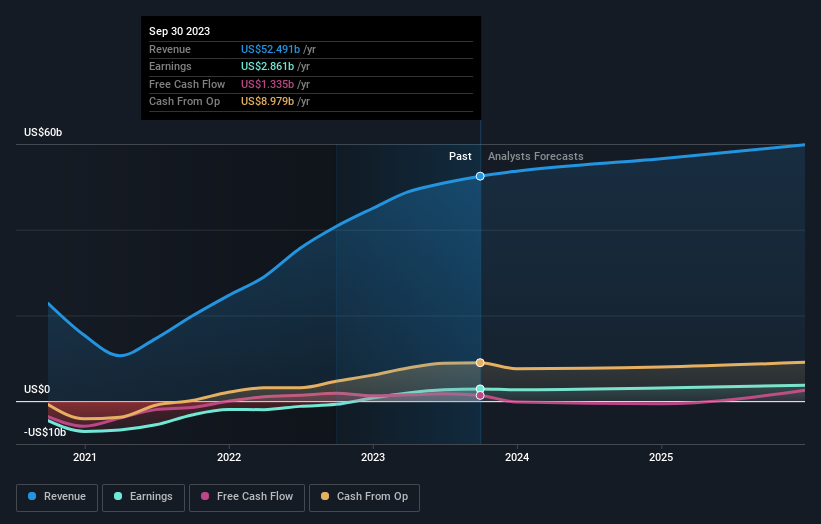Click the teal Earnings legend dot
The width and height of the screenshot is (821, 524).
coord(118,496)
